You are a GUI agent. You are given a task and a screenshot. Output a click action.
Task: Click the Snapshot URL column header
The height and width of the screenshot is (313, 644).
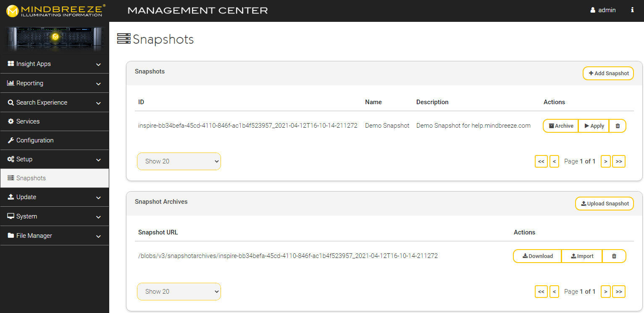(158, 232)
